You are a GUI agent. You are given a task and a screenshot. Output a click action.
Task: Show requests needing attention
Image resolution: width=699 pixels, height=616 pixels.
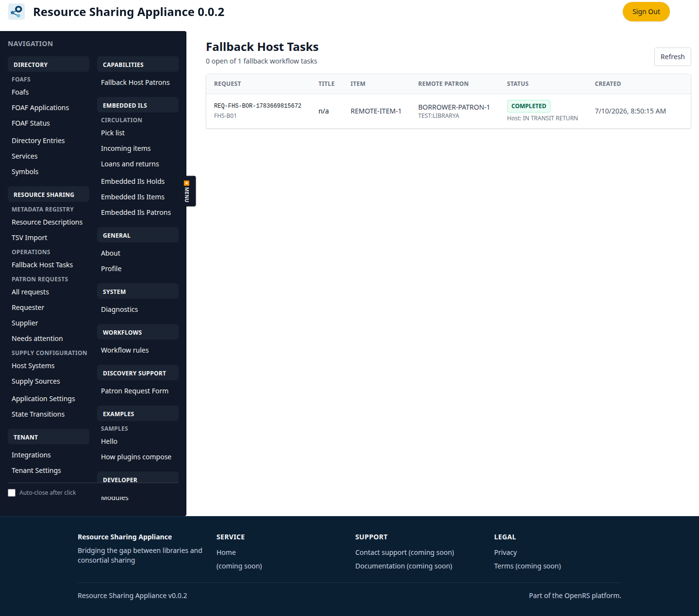37,339
